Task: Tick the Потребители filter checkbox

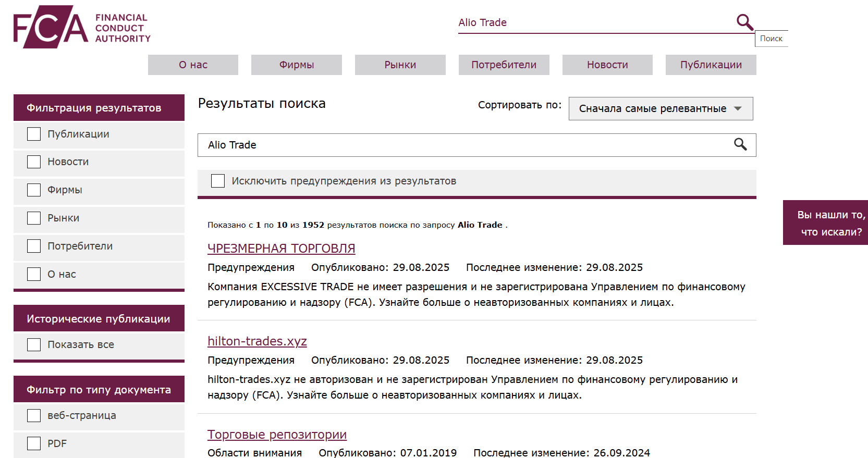Action: click(34, 246)
